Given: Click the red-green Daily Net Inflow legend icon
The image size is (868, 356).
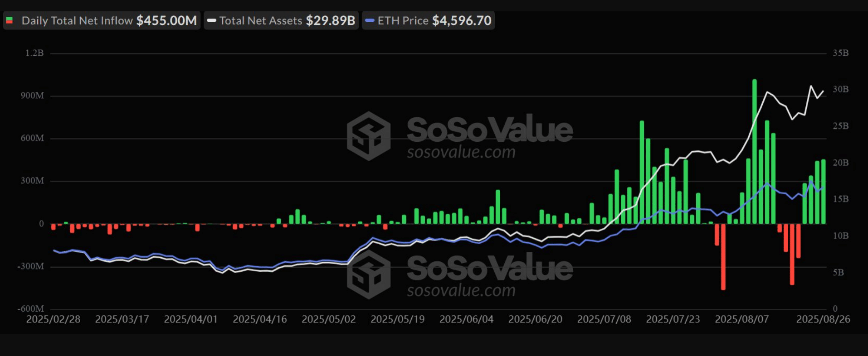Looking at the screenshot, I should 9,21.
